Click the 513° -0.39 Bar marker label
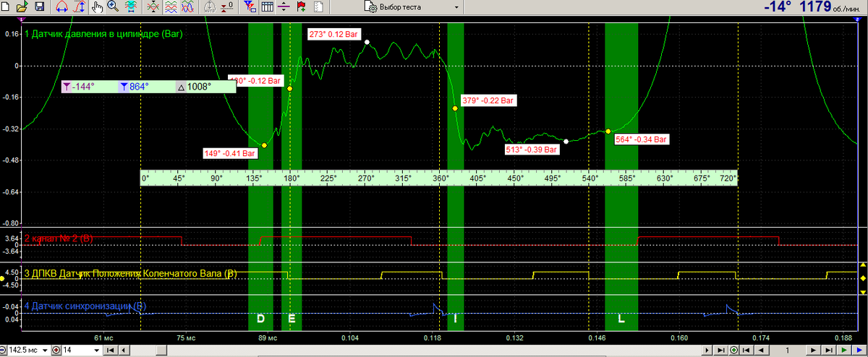 point(532,150)
